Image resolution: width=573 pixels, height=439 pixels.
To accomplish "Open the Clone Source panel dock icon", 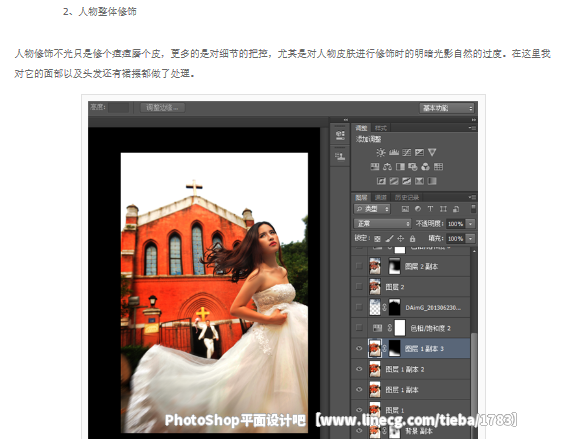I will (x=340, y=157).
